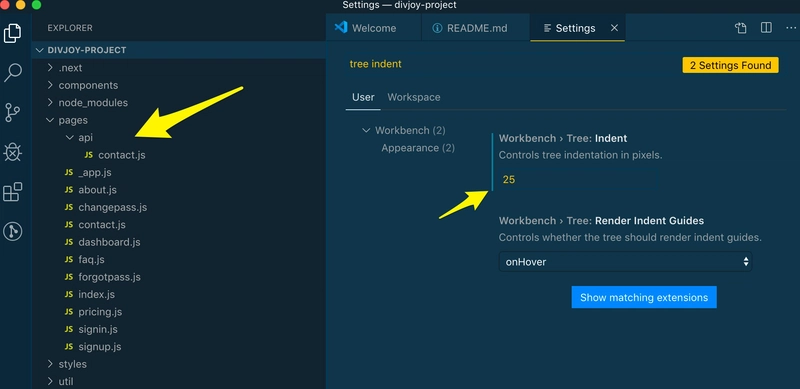This screenshot has width=800, height=389.
Task: Open the Explorer view in activity bar
Action: click(12, 33)
